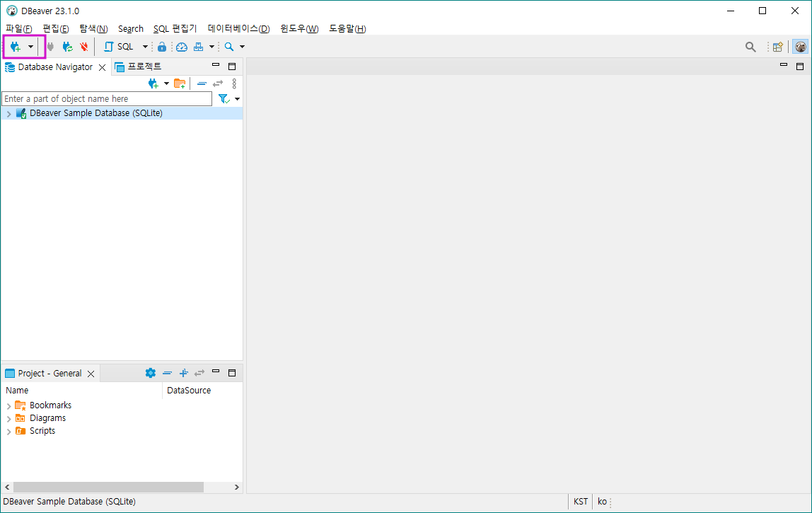
Task: Minimize the Database Navigator panel
Action: tap(216, 65)
